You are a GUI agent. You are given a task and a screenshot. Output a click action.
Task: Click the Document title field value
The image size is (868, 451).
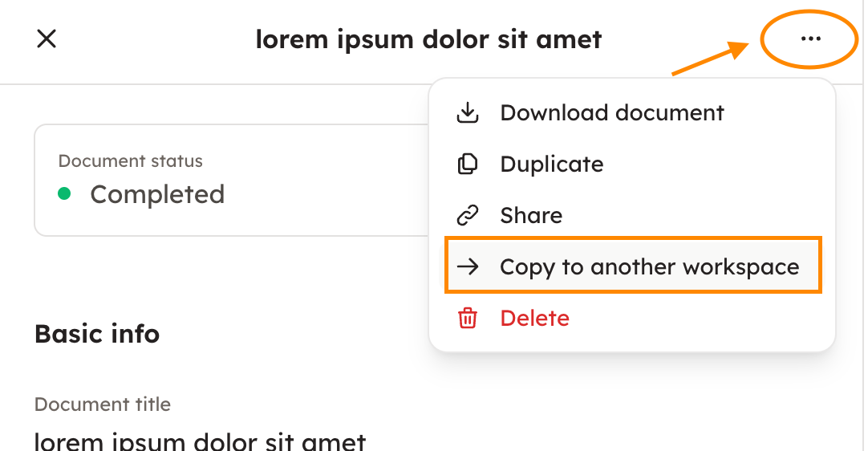pyautogui.click(x=201, y=441)
